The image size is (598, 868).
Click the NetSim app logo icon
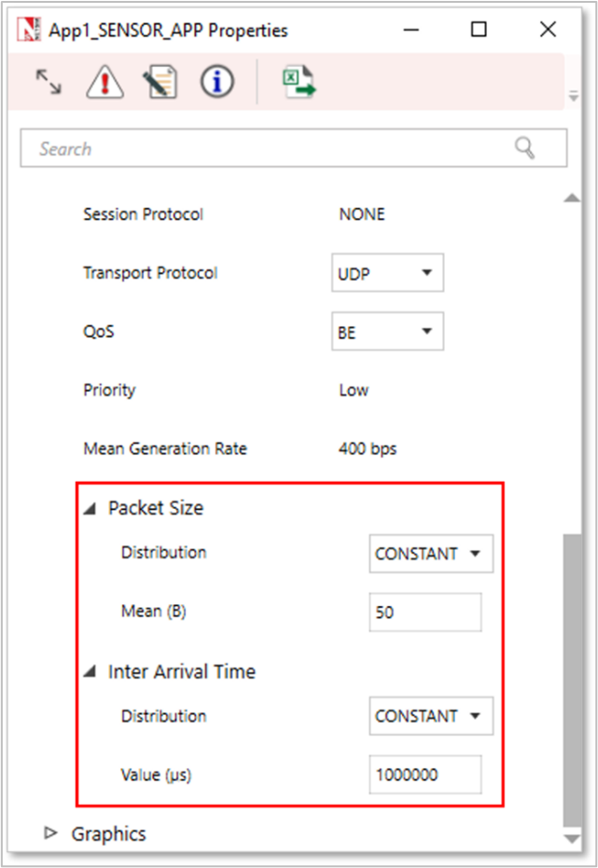[x=31, y=30]
